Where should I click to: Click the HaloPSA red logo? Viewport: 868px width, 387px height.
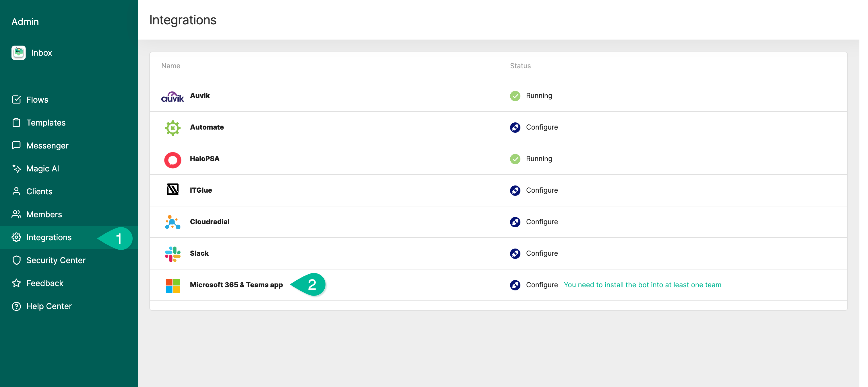tap(173, 160)
